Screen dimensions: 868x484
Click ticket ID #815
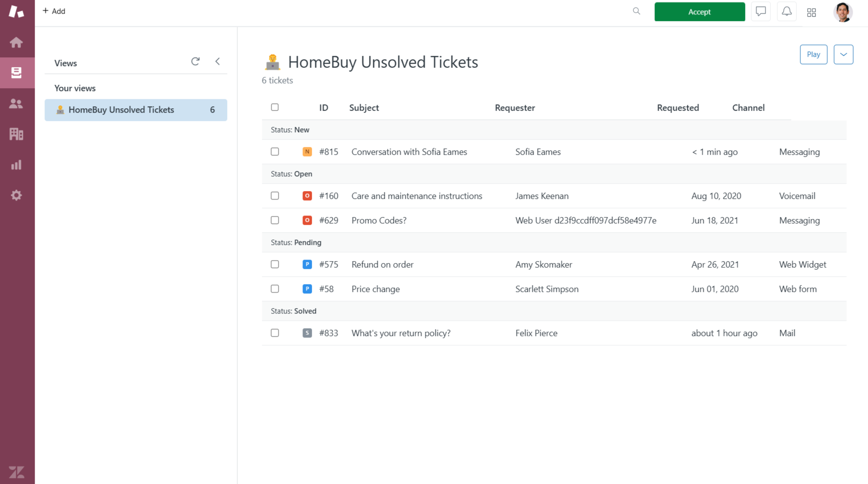tap(328, 152)
